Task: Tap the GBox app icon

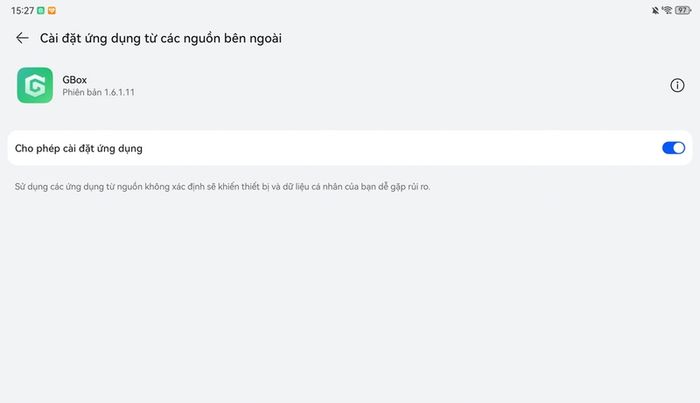Action: click(35, 85)
